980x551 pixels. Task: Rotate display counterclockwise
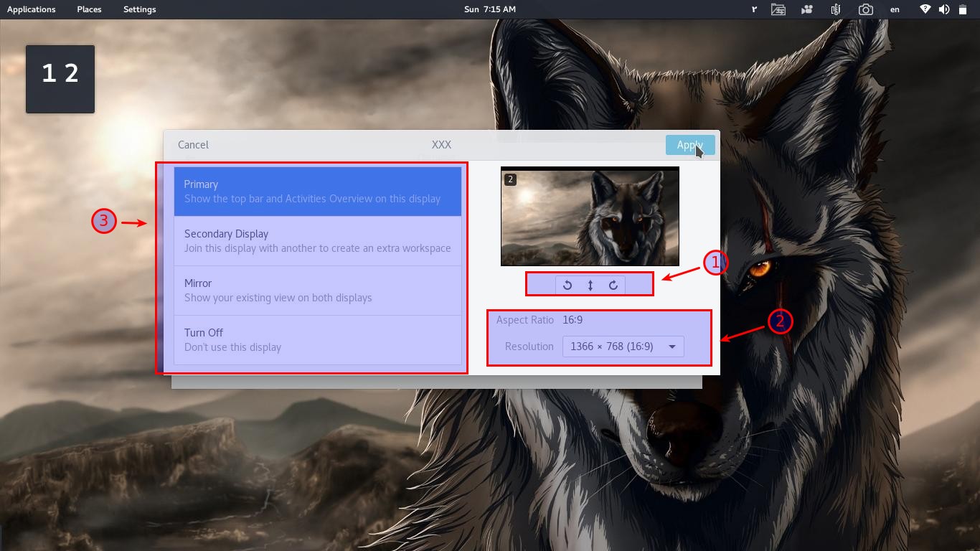[x=567, y=285]
